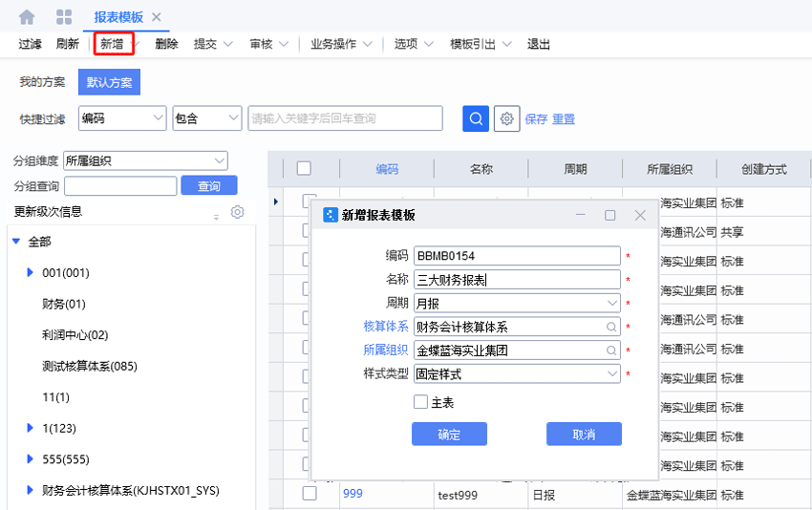Select 利润中心(02) in the tree
The height and width of the screenshot is (510, 812).
tap(75, 335)
